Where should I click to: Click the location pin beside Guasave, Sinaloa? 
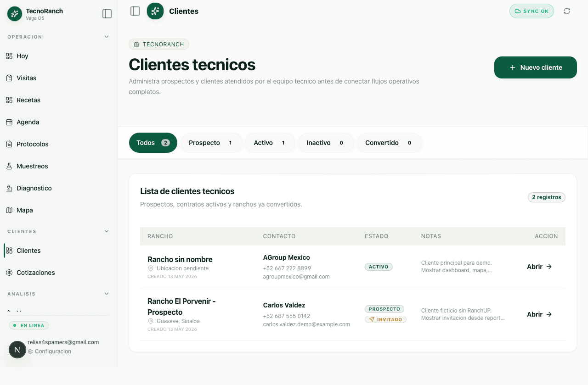pos(150,321)
